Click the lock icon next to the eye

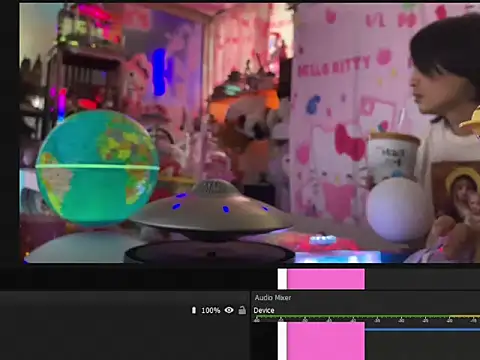click(x=242, y=310)
